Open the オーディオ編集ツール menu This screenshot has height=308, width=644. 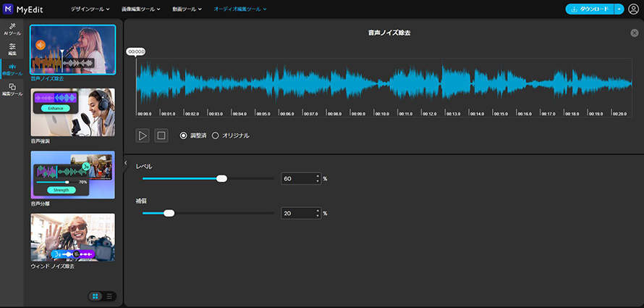240,9
